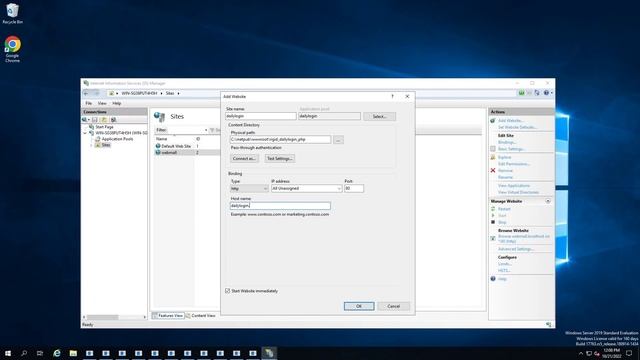This screenshot has height=360, width=640.
Task: Click the IIS Manager taskbar icon
Action: point(269,353)
